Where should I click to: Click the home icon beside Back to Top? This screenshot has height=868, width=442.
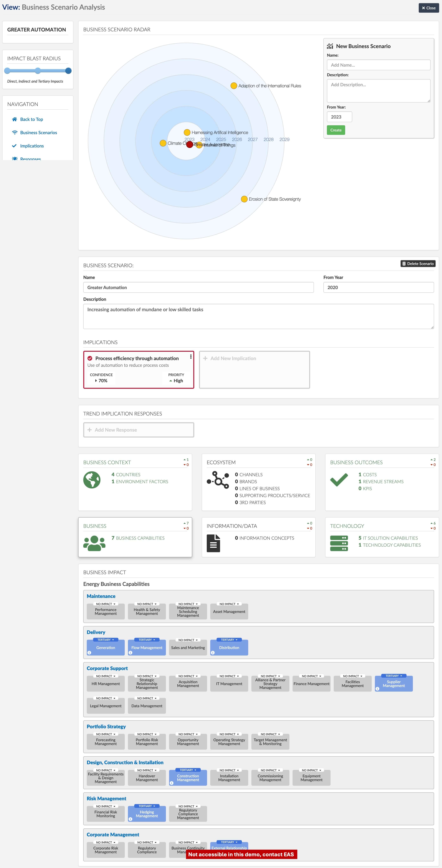pos(15,119)
